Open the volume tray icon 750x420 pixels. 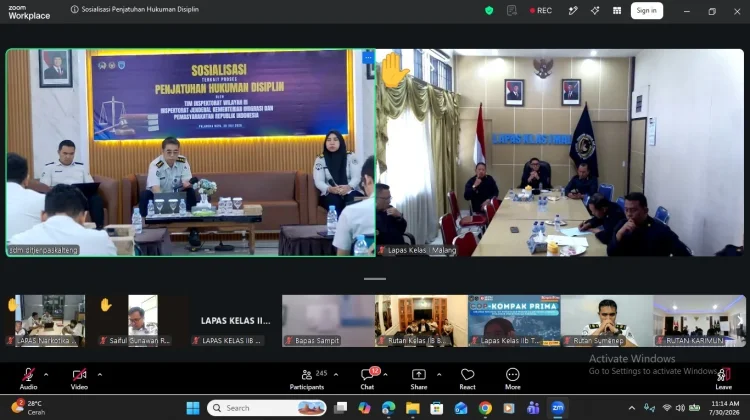click(x=680, y=408)
